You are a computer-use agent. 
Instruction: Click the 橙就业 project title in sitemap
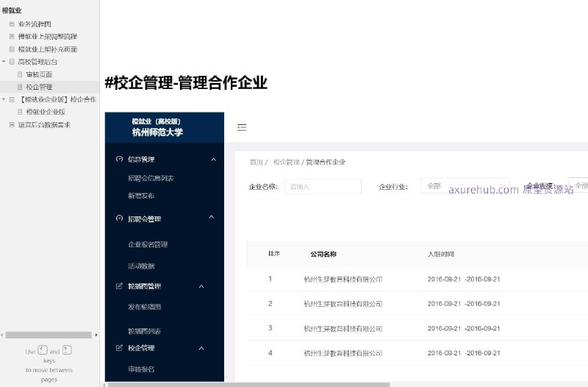pos(12,10)
